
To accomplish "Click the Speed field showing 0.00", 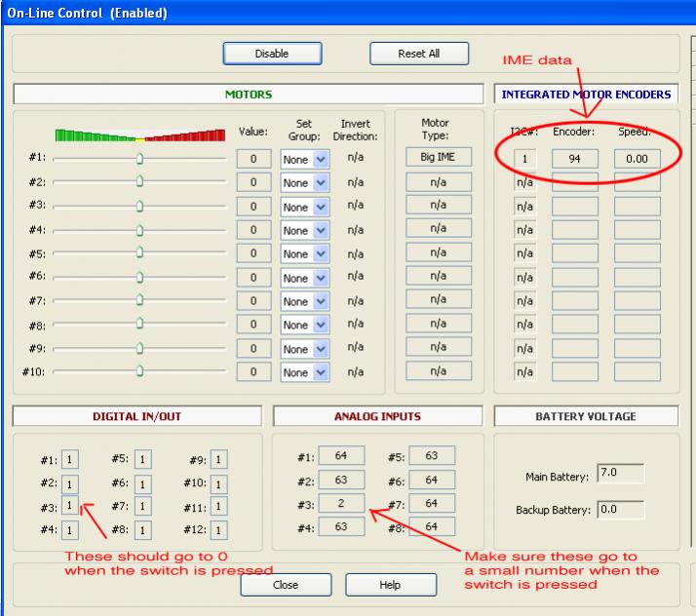I will pyautogui.click(x=637, y=158).
